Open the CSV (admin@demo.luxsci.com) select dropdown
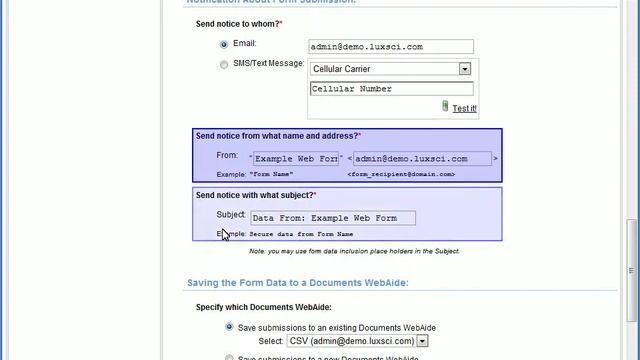The width and height of the screenshot is (640, 360). (x=357, y=341)
